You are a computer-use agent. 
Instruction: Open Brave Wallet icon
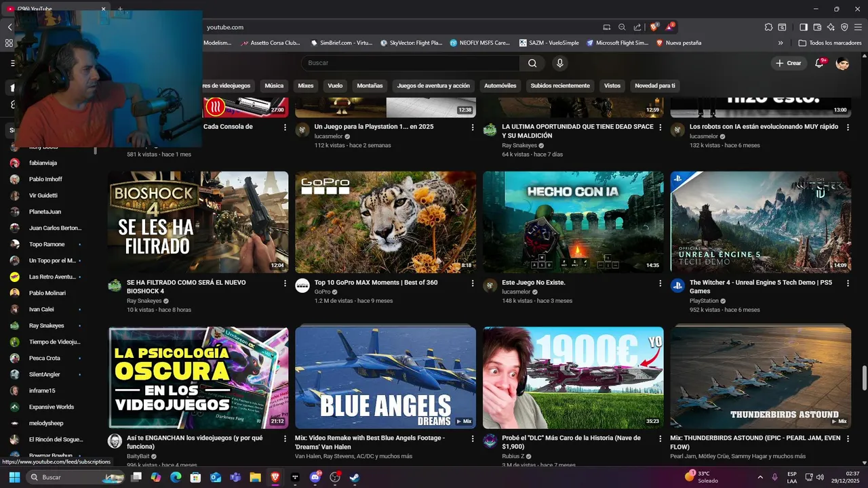pos(817,27)
